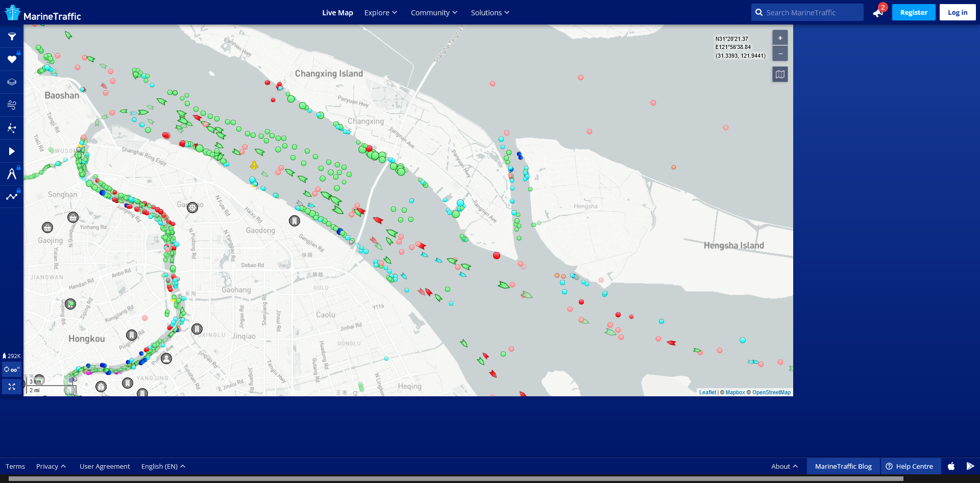Viewport: 980px width, 483px height.
Task: Click the search magnifier icon
Action: (759, 12)
